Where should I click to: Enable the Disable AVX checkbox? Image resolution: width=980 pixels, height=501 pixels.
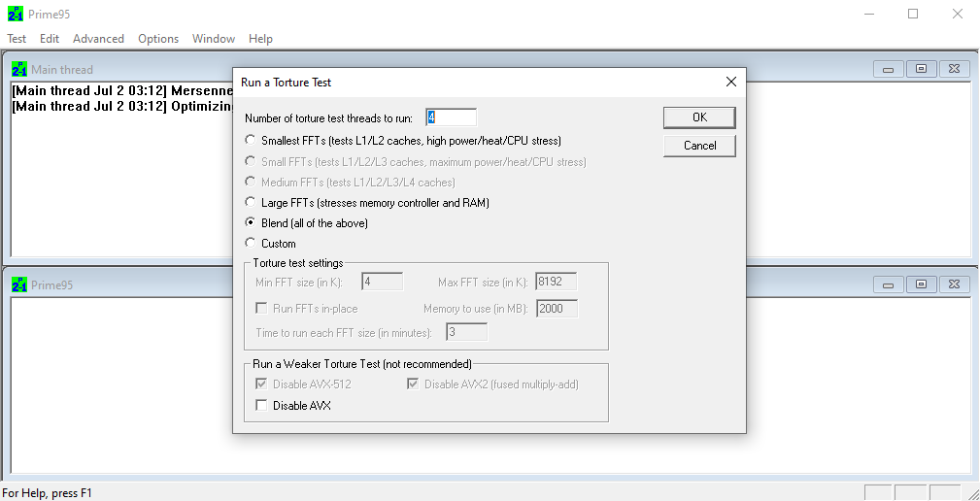tap(293, 406)
